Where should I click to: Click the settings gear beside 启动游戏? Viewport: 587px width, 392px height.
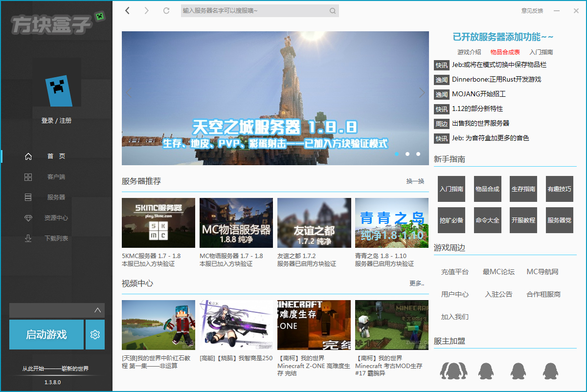point(94,334)
